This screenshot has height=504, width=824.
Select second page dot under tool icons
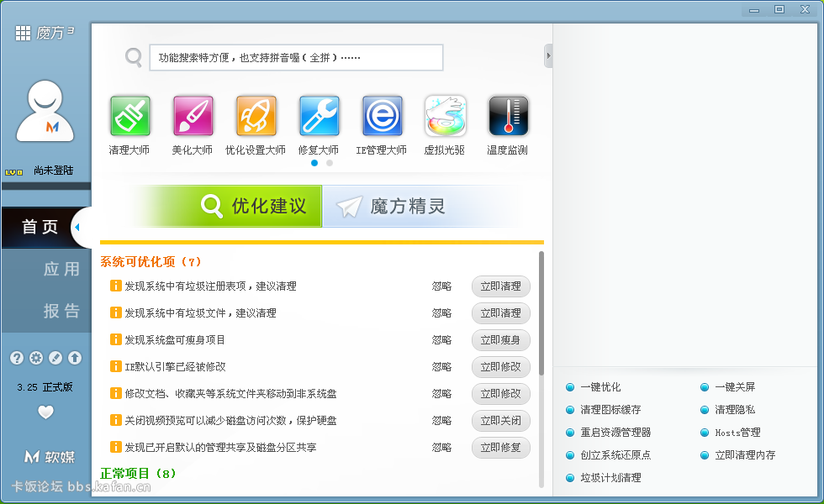330,163
